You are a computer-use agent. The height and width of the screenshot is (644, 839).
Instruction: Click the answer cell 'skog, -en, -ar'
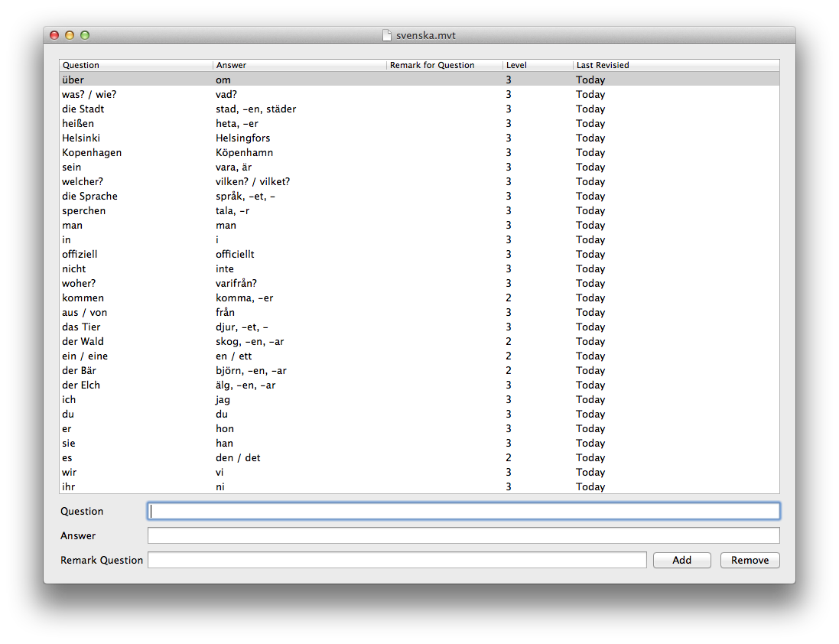[x=250, y=341]
